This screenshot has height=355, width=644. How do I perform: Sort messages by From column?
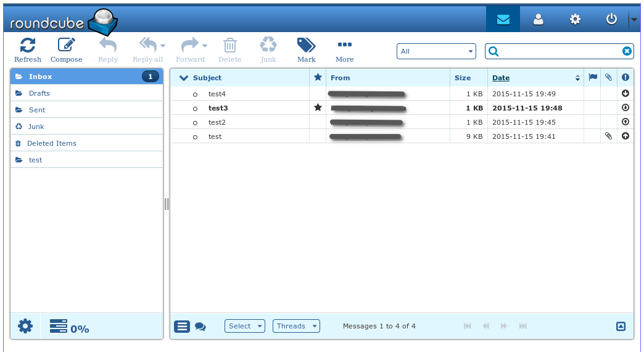coord(340,78)
